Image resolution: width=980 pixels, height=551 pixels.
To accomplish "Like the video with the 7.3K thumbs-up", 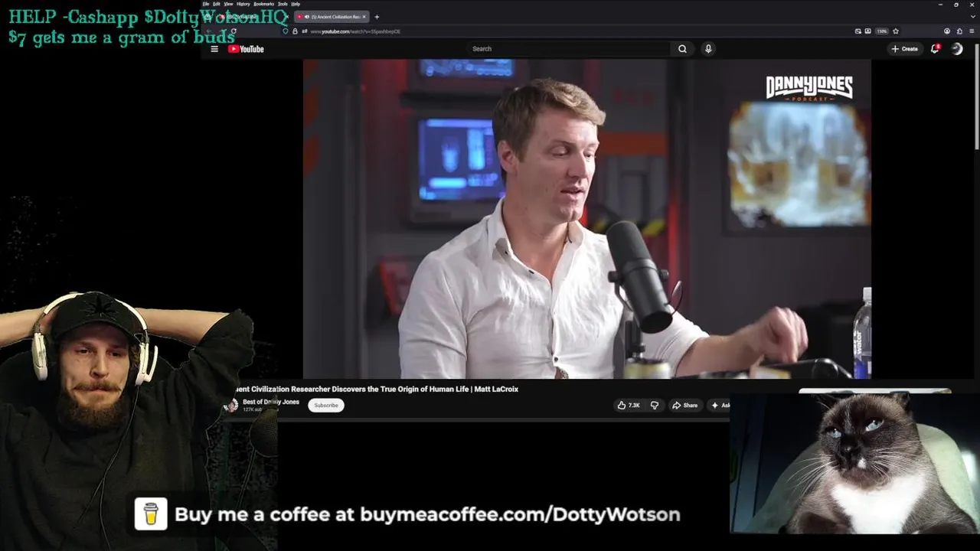I will pyautogui.click(x=629, y=406).
